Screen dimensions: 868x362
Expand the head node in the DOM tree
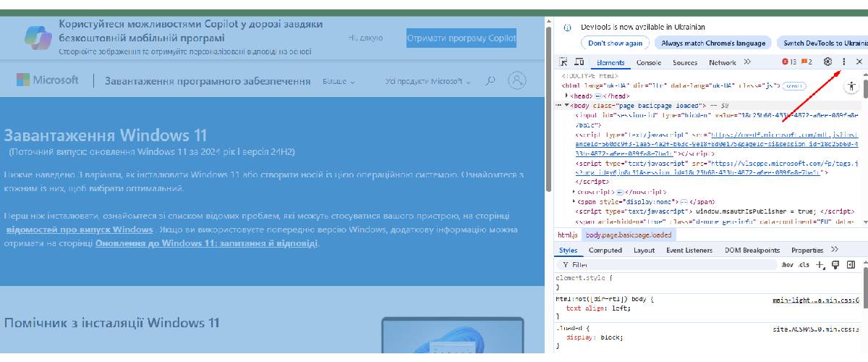click(x=567, y=96)
